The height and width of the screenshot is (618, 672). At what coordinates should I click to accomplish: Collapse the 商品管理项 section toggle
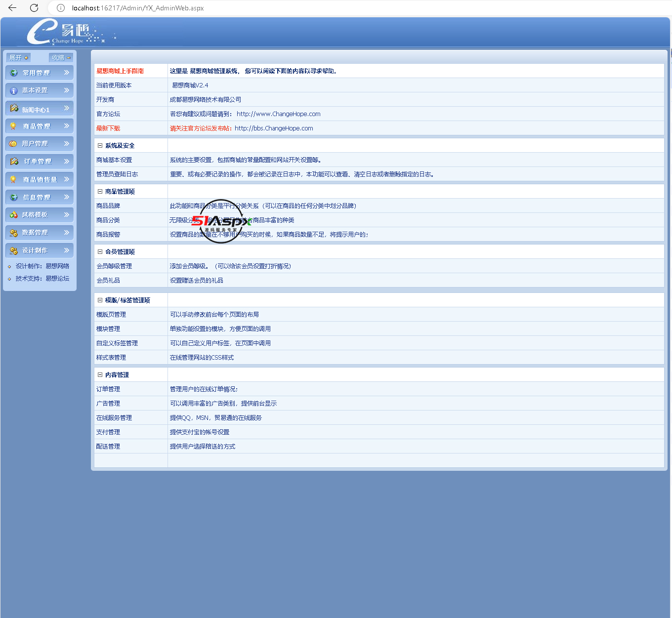tap(100, 192)
